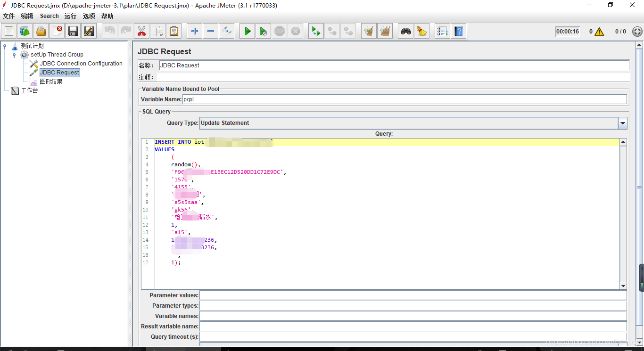Click the Clear broom icon
Viewport: 644px width, 351px height.
point(369,32)
